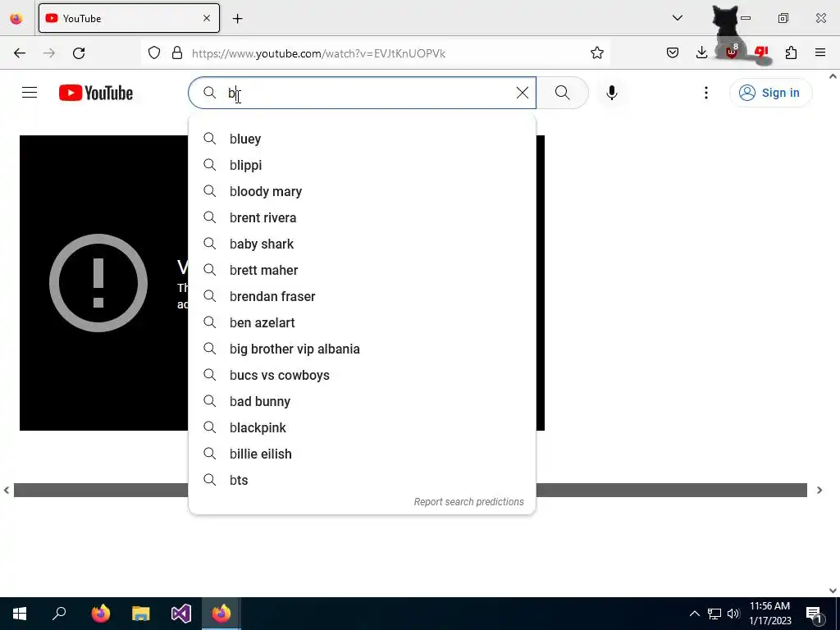Pick the 'blackpink' suggestion

pos(362,427)
